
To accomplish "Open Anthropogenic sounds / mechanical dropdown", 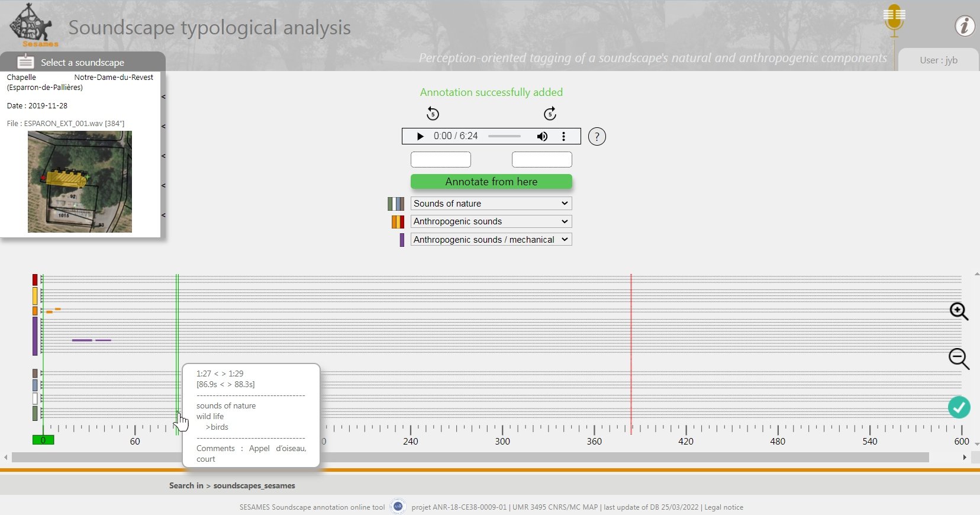I will click(x=491, y=240).
